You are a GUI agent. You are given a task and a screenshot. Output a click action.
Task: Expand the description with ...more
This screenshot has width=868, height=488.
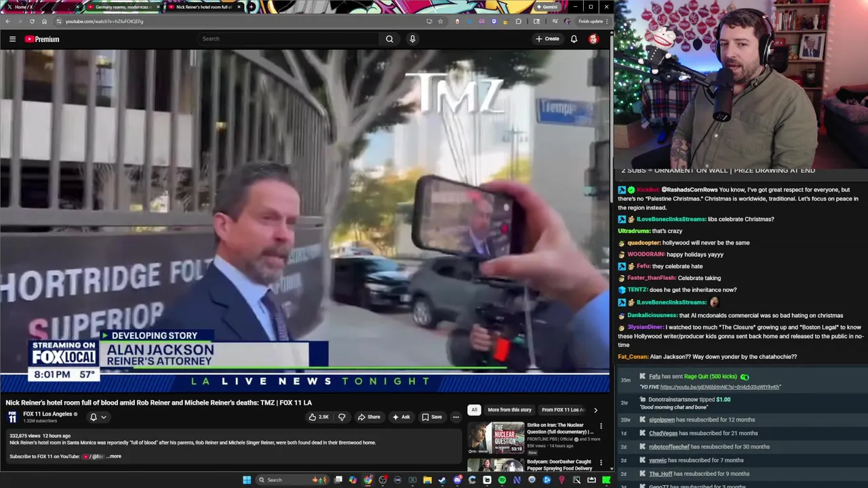(x=113, y=456)
